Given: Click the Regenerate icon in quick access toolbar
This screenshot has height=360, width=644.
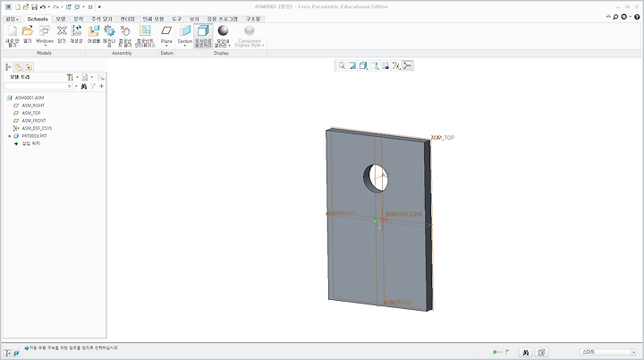Looking at the screenshot, I should point(68,7).
